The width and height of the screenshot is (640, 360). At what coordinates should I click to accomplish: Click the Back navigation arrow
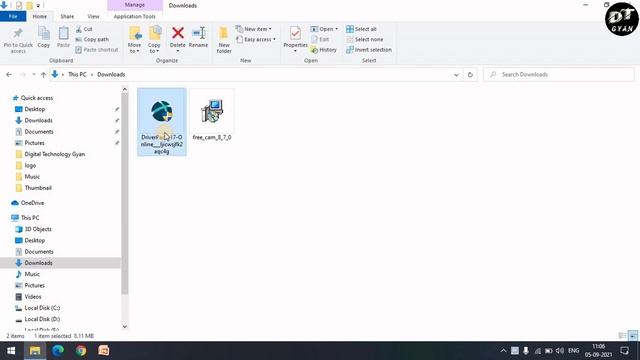tap(9, 75)
